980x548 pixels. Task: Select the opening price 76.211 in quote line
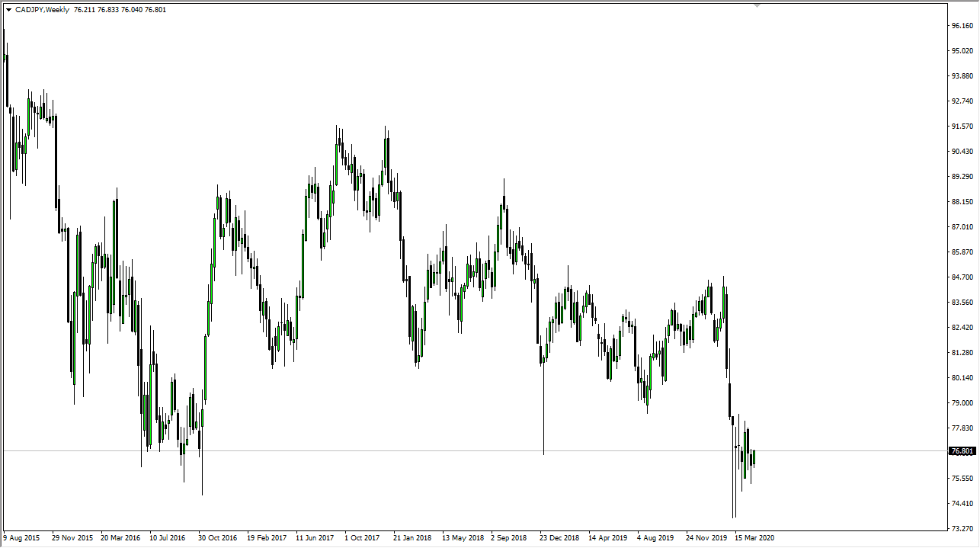click(83, 9)
